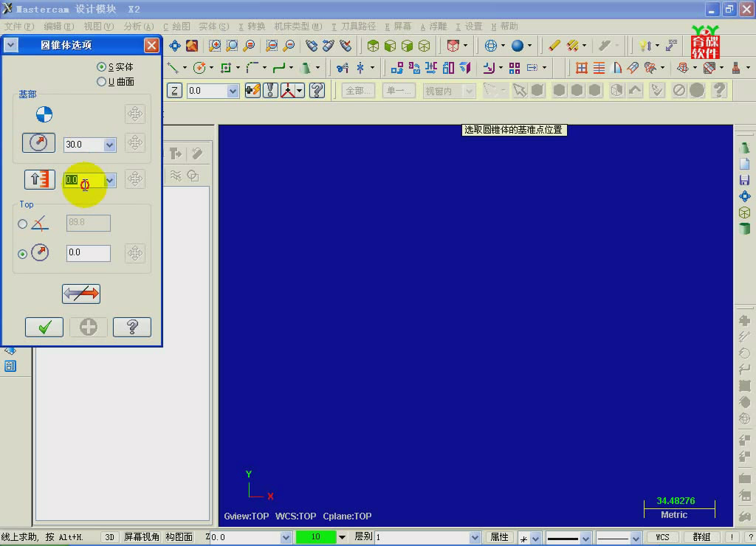This screenshot has width=756, height=546.
Task: Click the base point position icon
Action: [44, 114]
